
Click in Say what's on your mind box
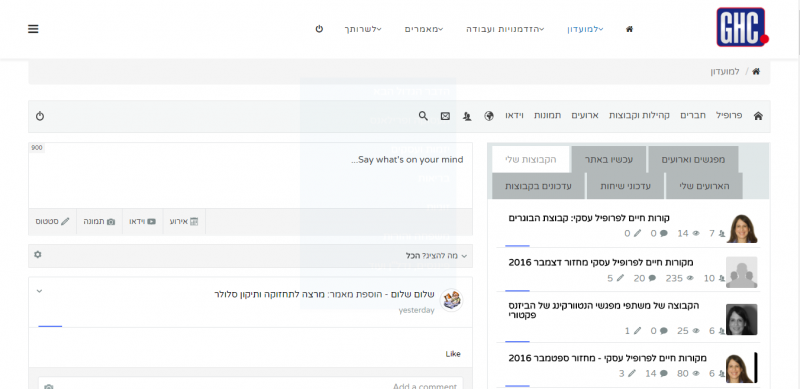[x=251, y=175]
